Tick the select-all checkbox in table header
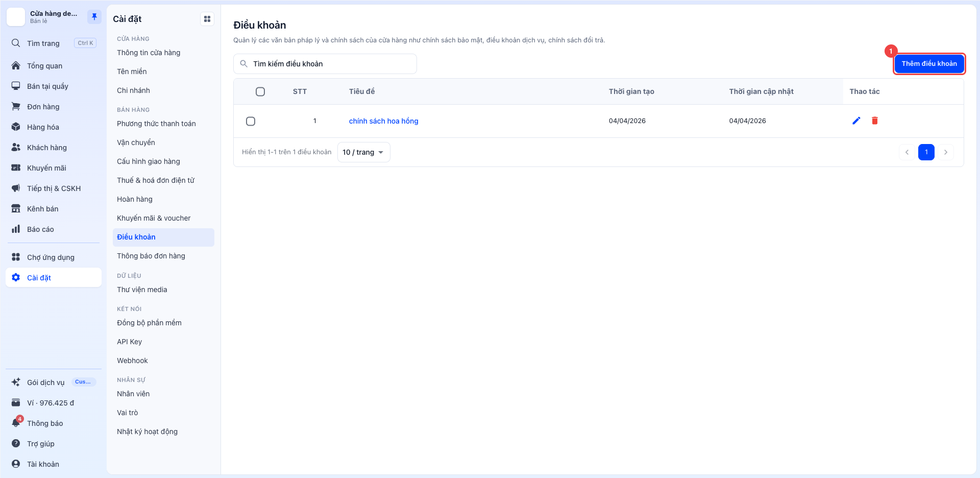This screenshot has width=980, height=478. (x=260, y=91)
